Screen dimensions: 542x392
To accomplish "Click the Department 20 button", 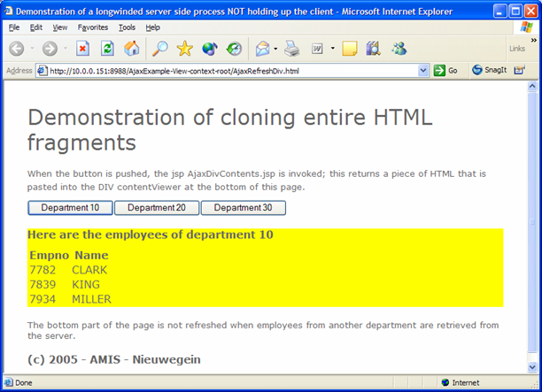I will [x=156, y=208].
